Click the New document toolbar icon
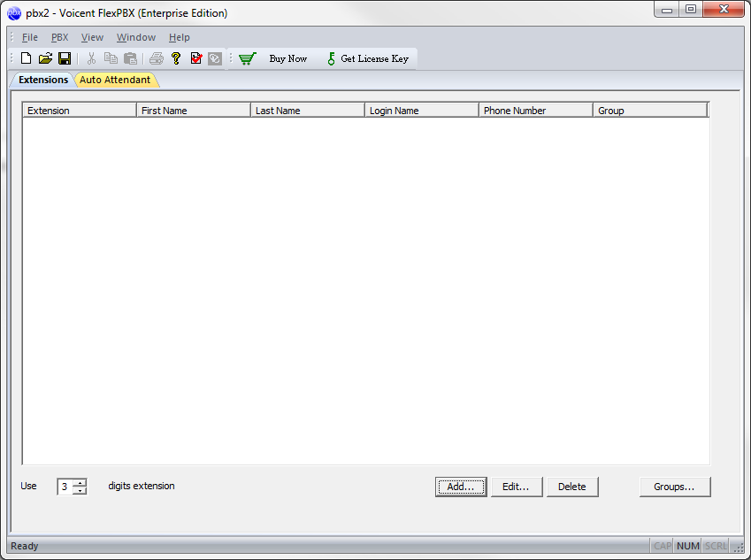Image resolution: width=751 pixels, height=560 pixels. coord(26,58)
